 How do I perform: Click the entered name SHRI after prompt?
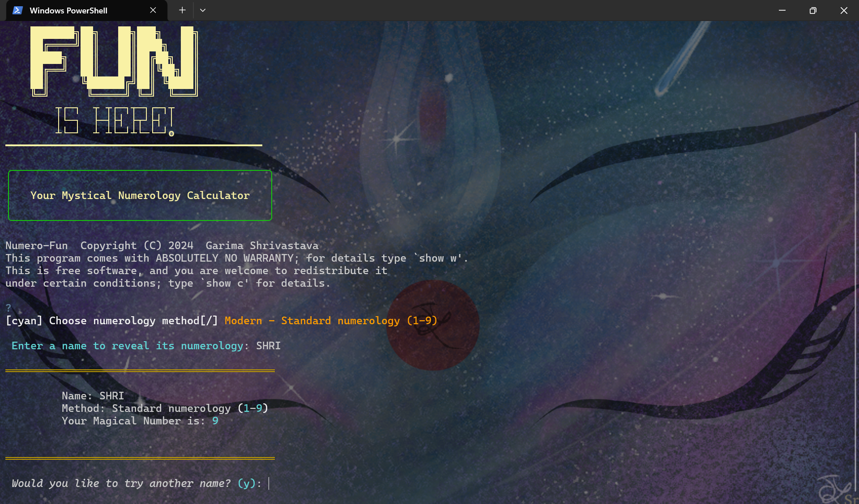coord(268,346)
